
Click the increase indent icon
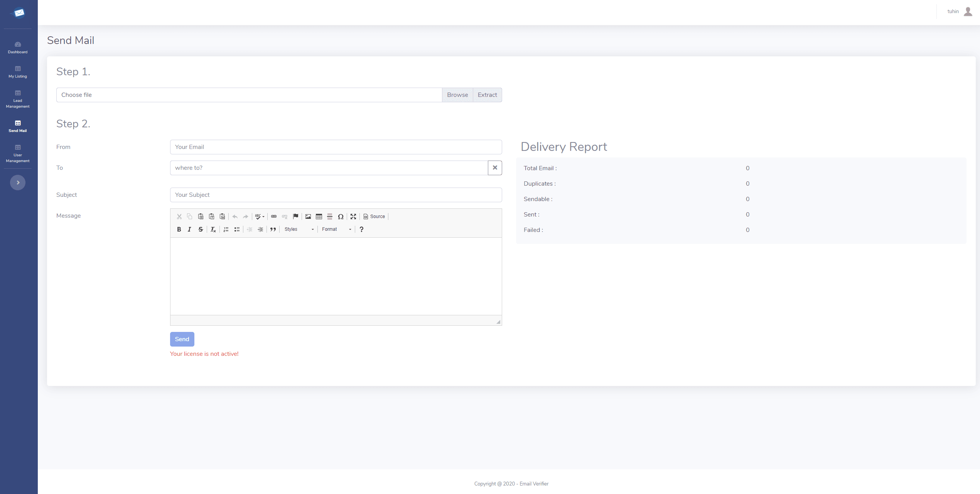pos(260,229)
